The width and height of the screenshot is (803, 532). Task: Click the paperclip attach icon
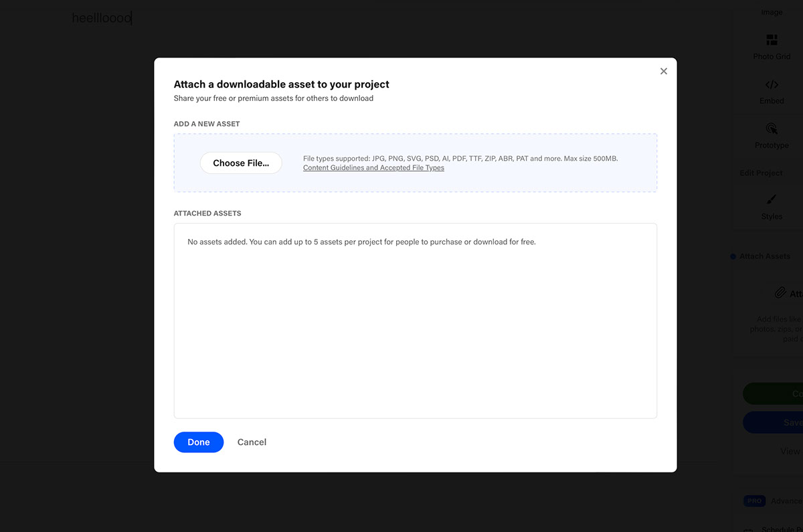tap(780, 293)
